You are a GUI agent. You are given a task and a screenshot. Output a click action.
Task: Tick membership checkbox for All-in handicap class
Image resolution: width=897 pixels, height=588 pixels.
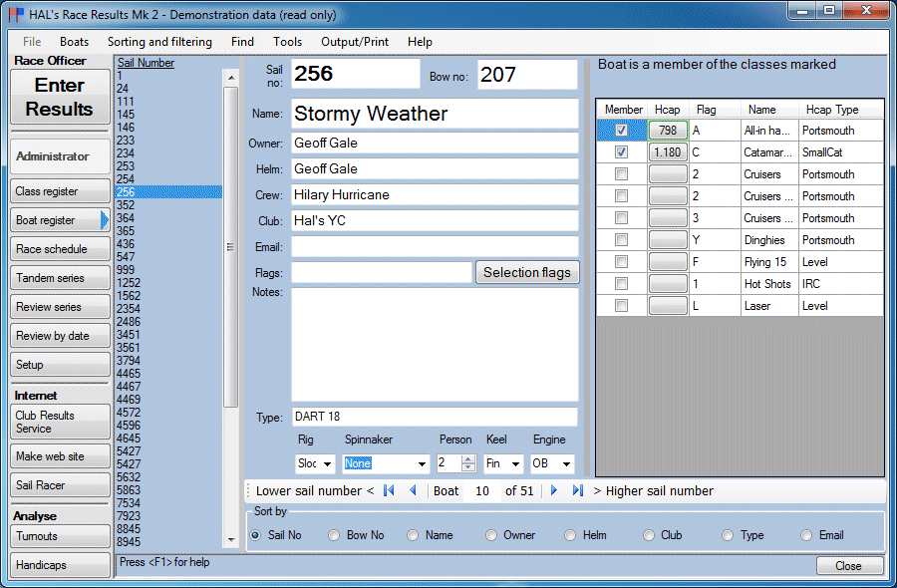click(x=621, y=131)
